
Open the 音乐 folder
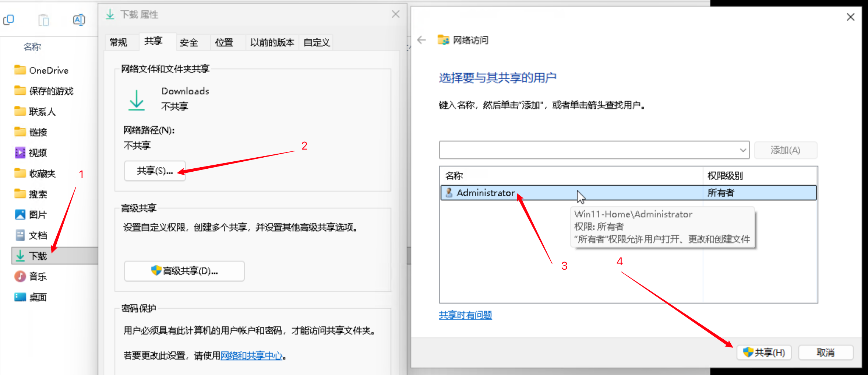pyautogui.click(x=38, y=277)
